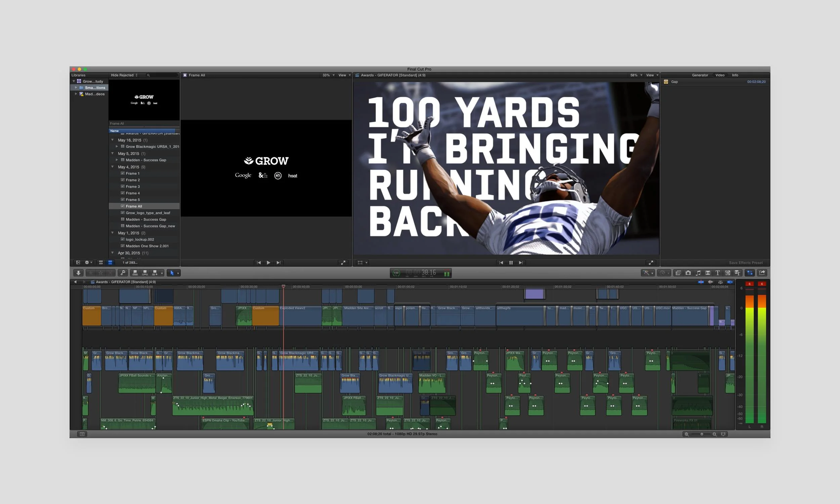The height and width of the screenshot is (504, 840).
Task: Select the Frame All clip row
Action: (144, 206)
